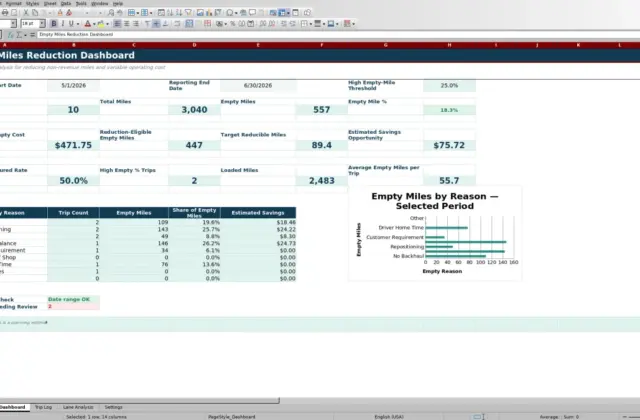Switch to the Settings sheet tab
The width and height of the screenshot is (640, 420).
coord(113,407)
